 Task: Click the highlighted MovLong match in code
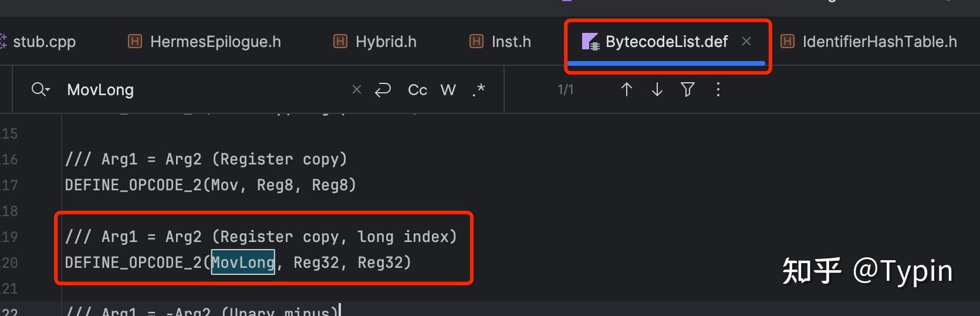[x=243, y=262]
